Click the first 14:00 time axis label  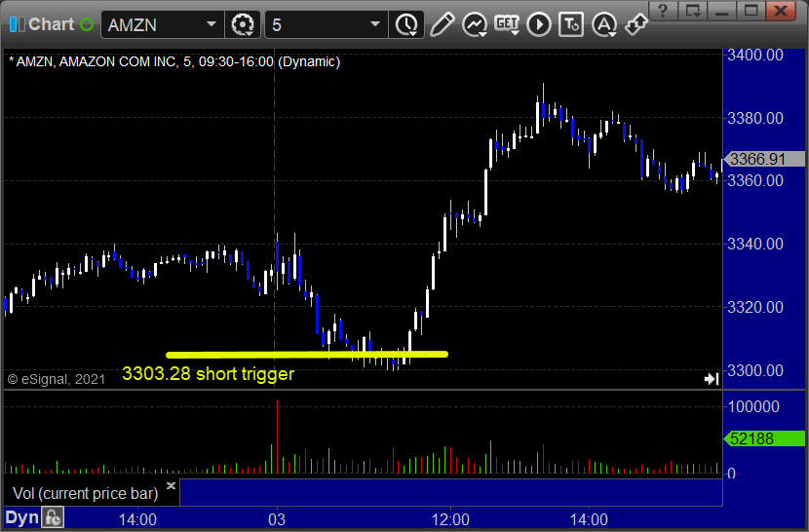click(137, 519)
